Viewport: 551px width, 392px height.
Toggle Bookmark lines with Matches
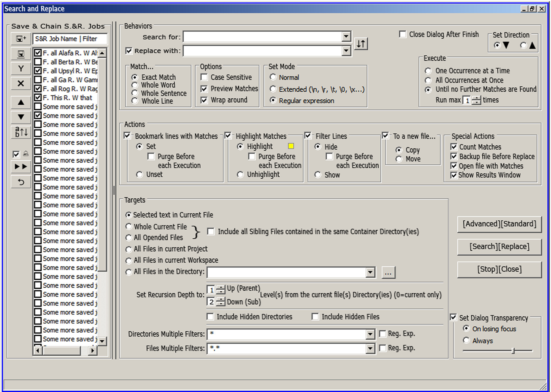(x=127, y=136)
